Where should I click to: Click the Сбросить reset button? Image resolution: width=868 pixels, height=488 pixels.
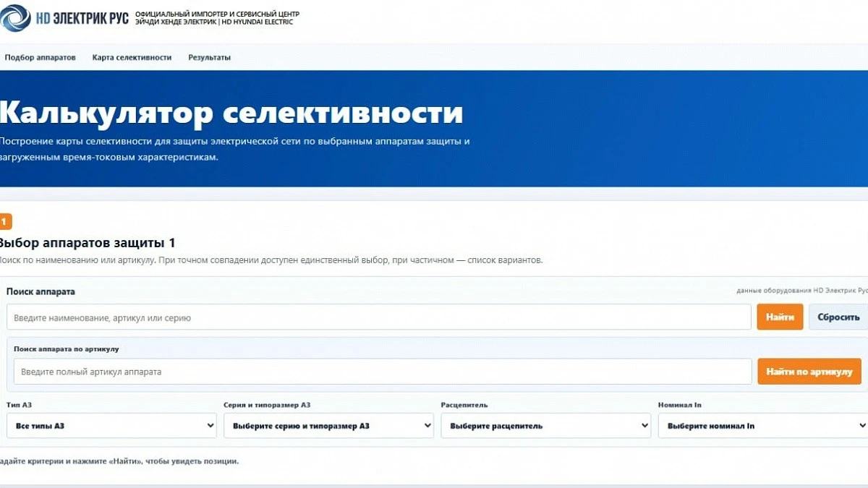[x=838, y=317]
